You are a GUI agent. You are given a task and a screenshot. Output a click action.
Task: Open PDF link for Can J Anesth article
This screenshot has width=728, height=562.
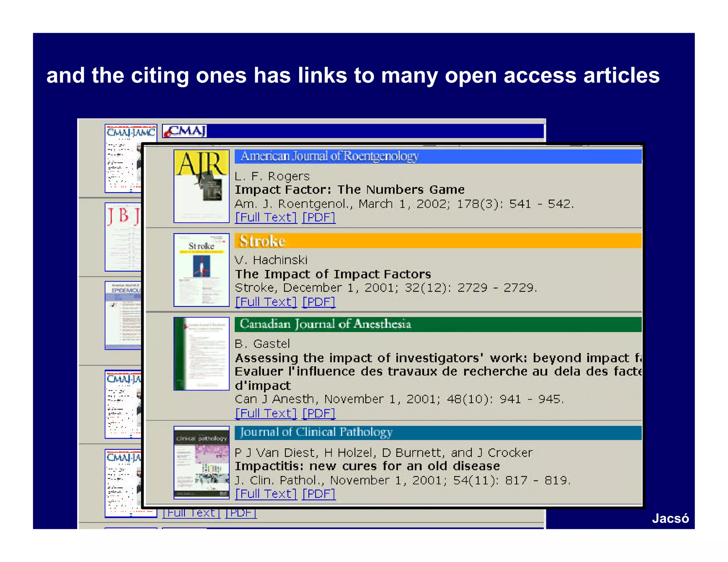click(318, 414)
